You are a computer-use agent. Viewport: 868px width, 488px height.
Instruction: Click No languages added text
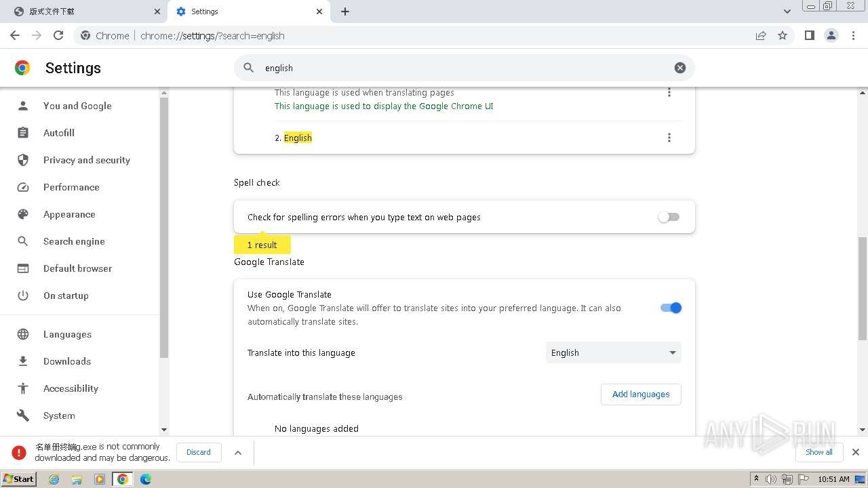tap(317, 428)
